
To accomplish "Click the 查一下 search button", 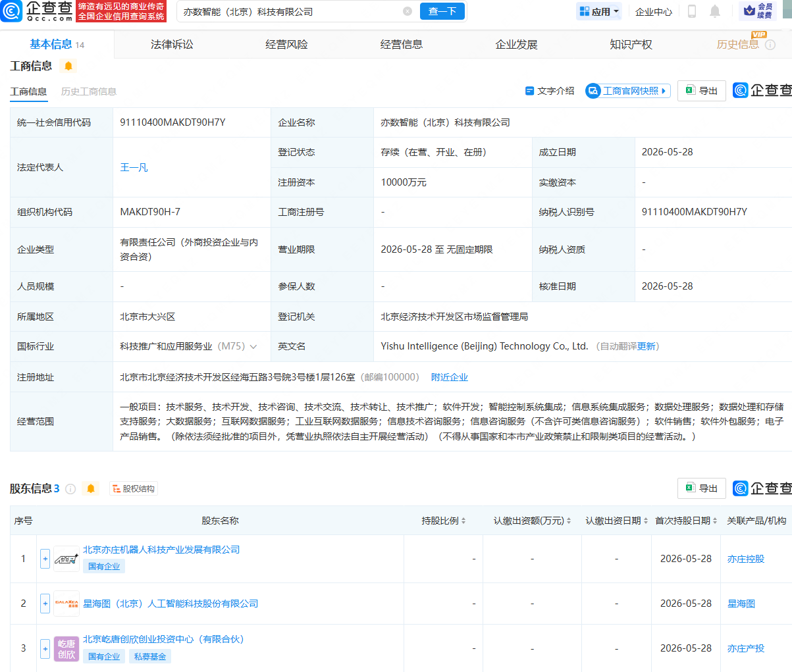I will (x=442, y=11).
